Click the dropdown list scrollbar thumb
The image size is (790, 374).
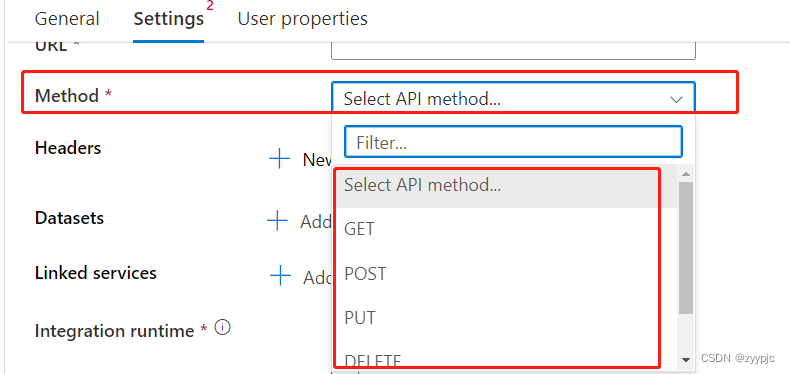tap(686, 247)
